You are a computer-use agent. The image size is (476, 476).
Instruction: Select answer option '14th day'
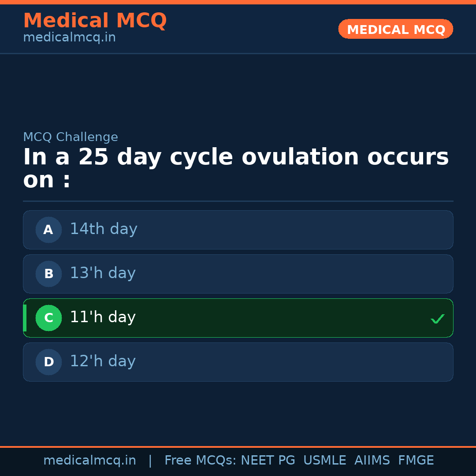click(238, 230)
